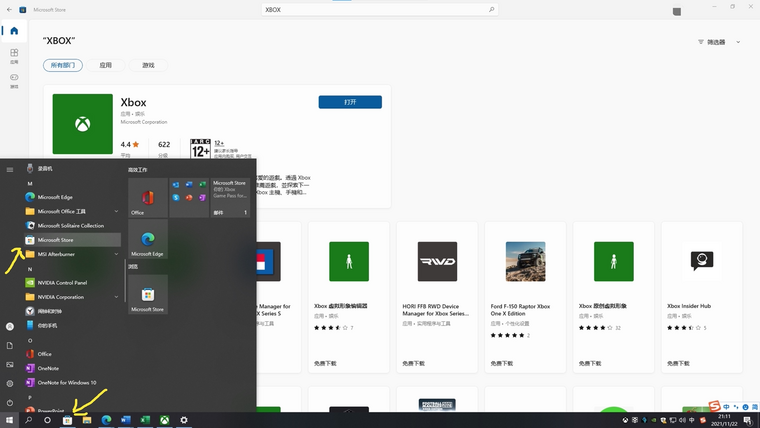This screenshot has width=760, height=428.
Task: Open the Xbox app from the taskbar
Action: click(x=164, y=420)
